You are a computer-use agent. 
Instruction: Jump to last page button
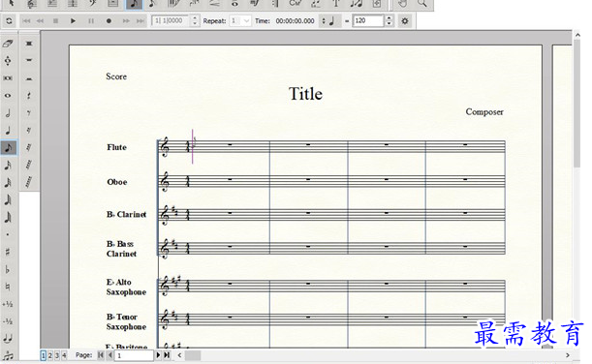tap(167, 355)
